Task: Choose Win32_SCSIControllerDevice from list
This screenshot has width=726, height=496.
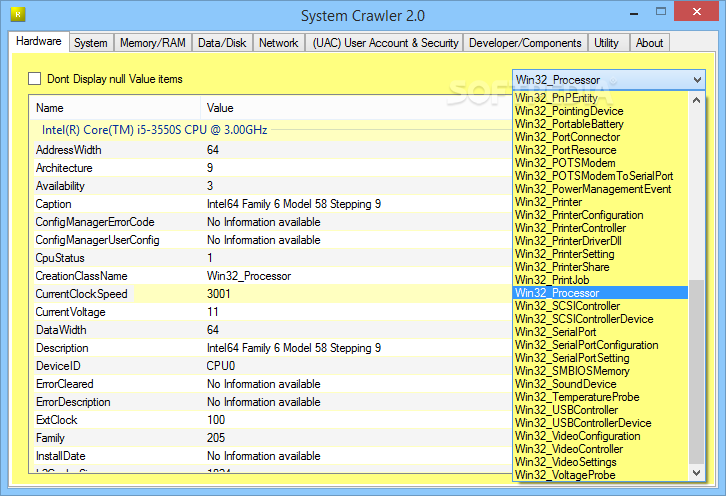Action: pos(601,319)
